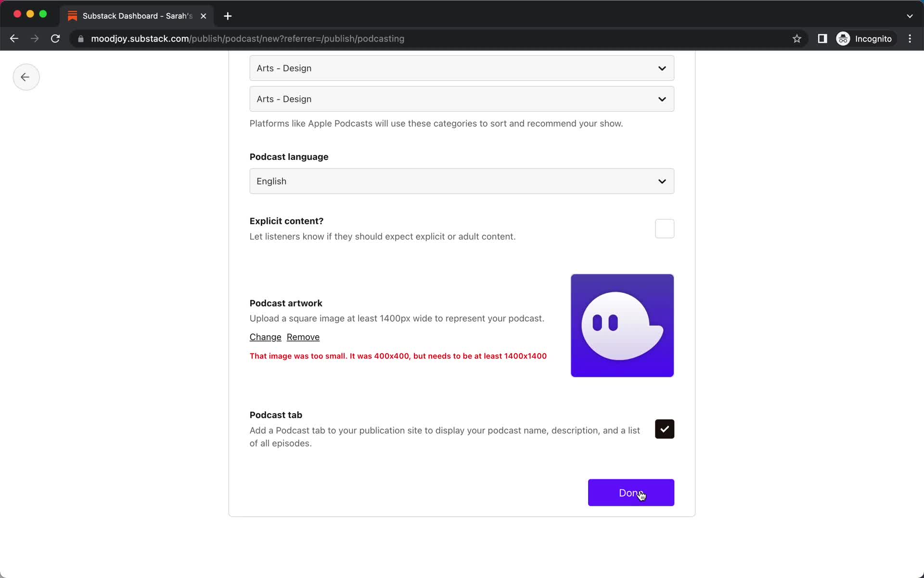Click the Incognito profile icon

[844, 38]
